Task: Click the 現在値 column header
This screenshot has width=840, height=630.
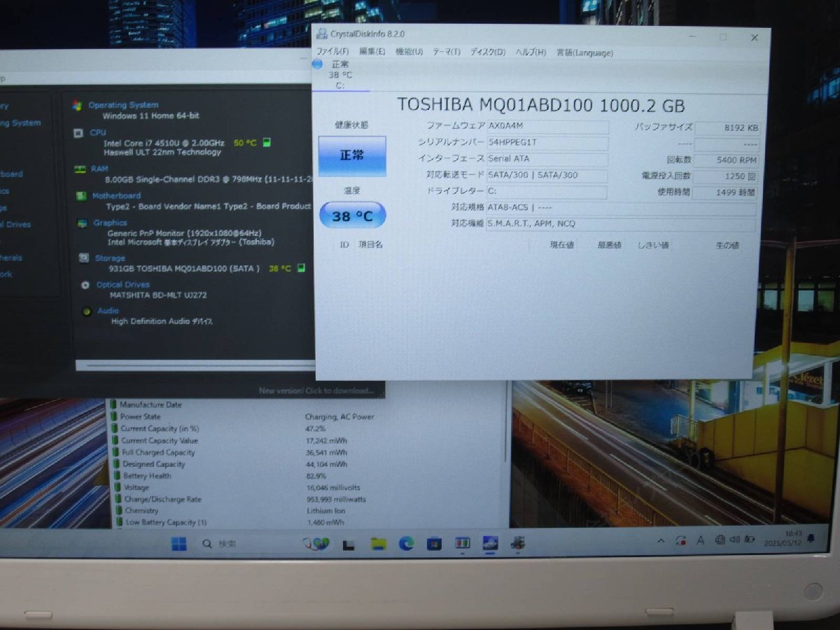Action: point(562,245)
